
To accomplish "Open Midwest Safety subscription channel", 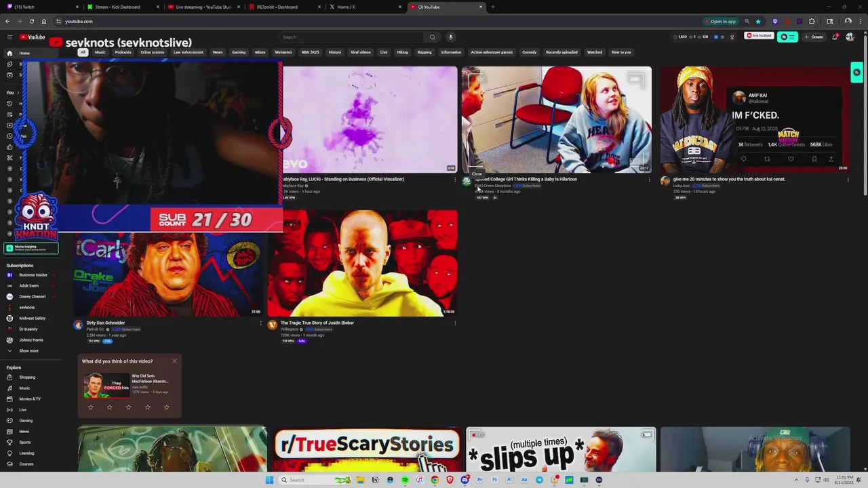I will pos(32,319).
